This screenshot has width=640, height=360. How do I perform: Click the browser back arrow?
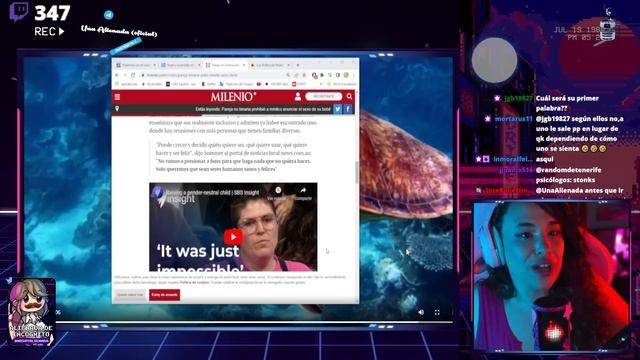117,75
